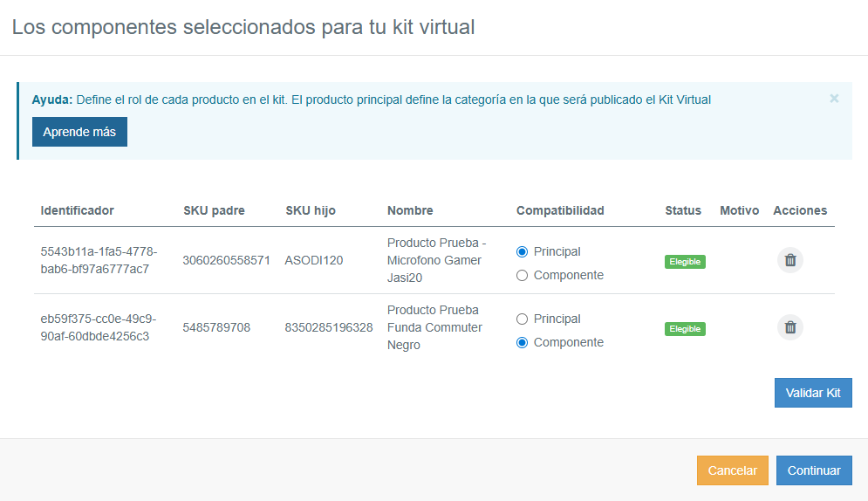This screenshot has width=868, height=501.
Task: Click the Elegible badge for Microfono Gamer
Action: pos(685,261)
